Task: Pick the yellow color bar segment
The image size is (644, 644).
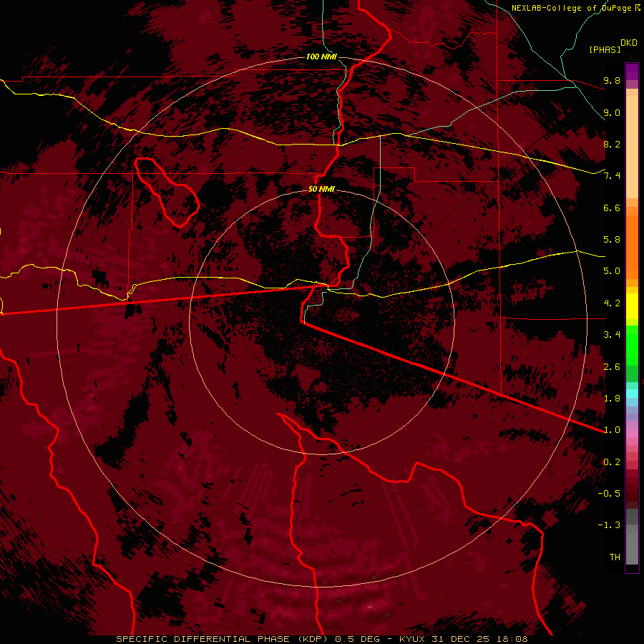Action: 632,306
